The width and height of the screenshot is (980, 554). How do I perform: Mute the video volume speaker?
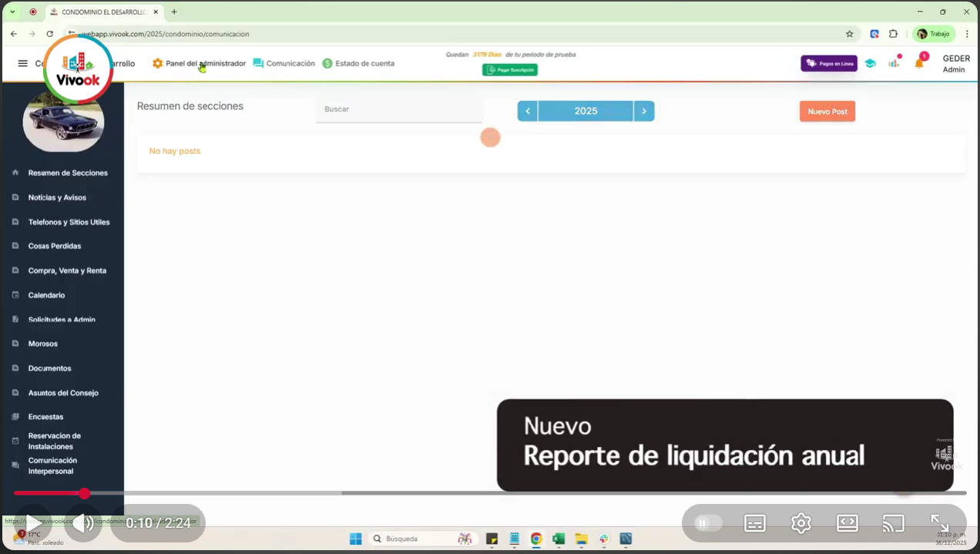83,523
